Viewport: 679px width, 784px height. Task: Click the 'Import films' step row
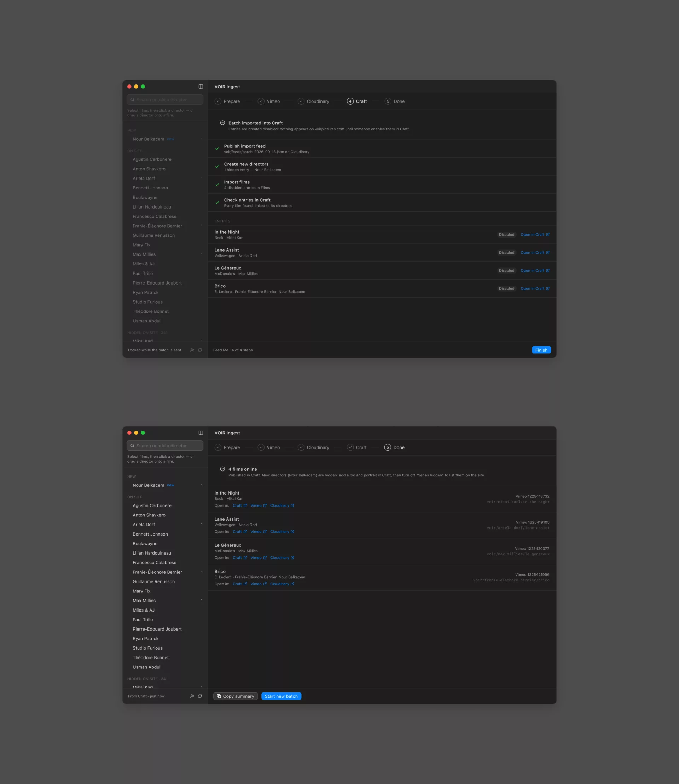click(382, 185)
